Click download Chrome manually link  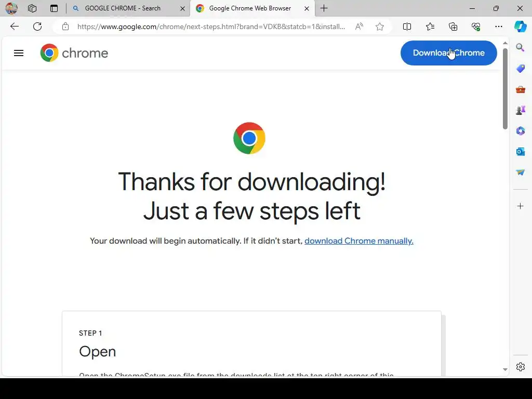click(x=358, y=241)
